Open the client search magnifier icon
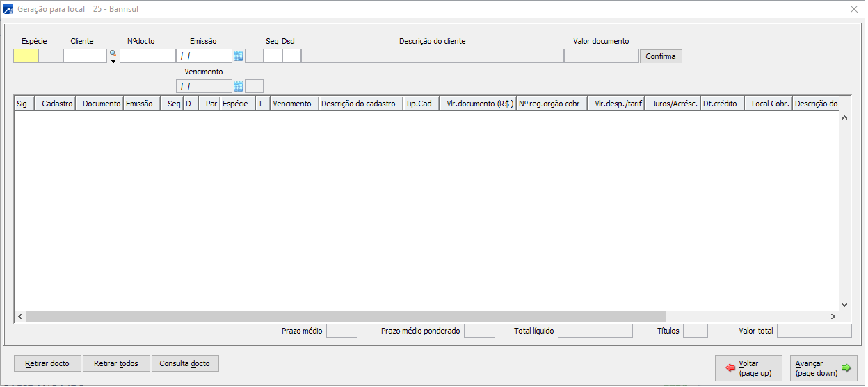The height and width of the screenshot is (387, 868). [x=113, y=53]
